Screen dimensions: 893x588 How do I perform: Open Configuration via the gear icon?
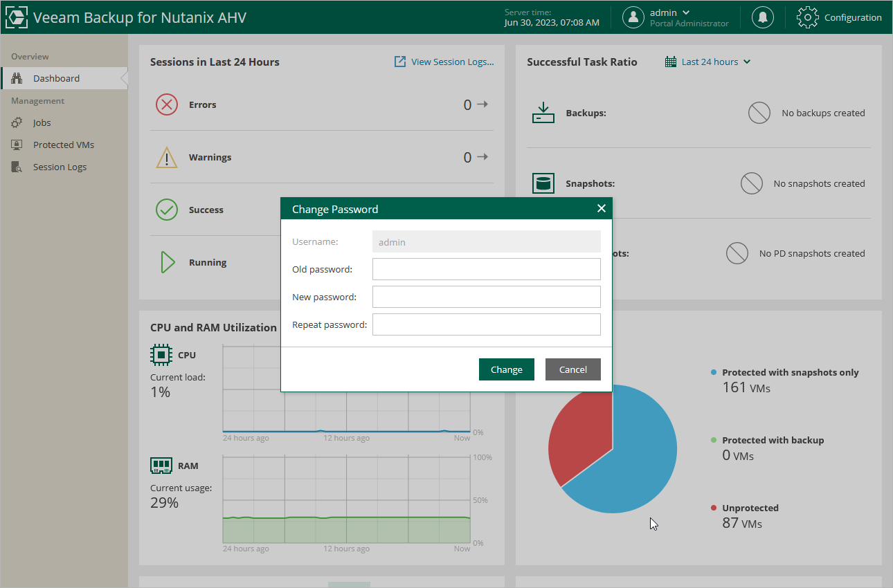808,17
